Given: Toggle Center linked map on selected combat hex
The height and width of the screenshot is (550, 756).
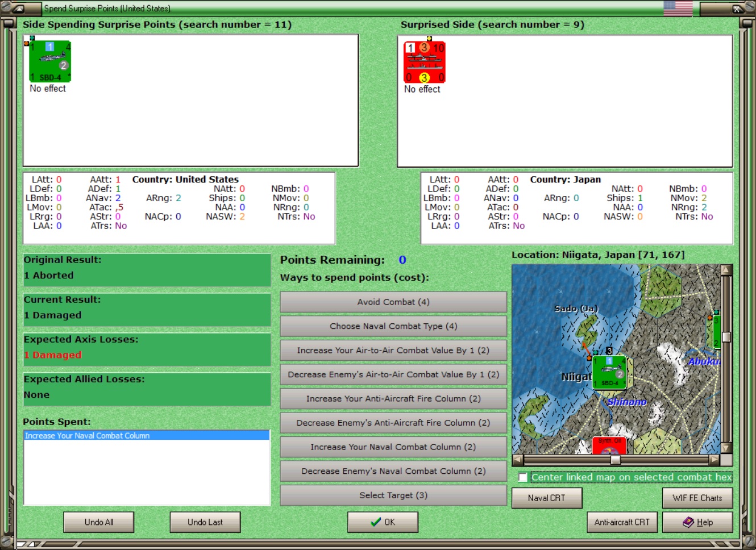Looking at the screenshot, I should (x=523, y=477).
